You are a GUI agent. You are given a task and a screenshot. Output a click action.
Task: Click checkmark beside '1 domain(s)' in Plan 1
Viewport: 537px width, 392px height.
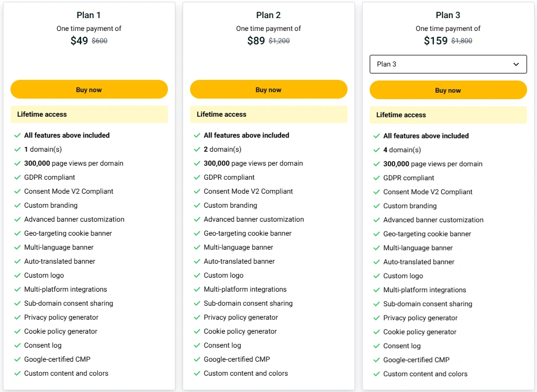point(17,149)
